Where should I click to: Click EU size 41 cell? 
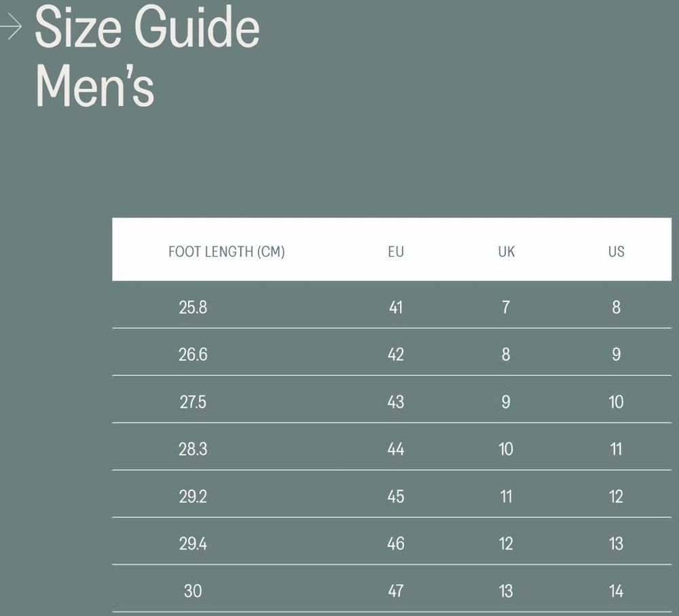pos(396,308)
